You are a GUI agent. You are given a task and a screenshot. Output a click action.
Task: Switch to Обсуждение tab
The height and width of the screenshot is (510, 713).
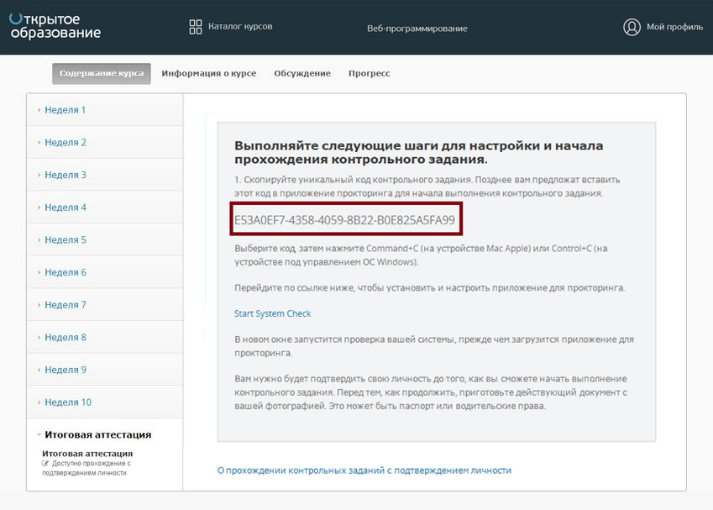[302, 73]
